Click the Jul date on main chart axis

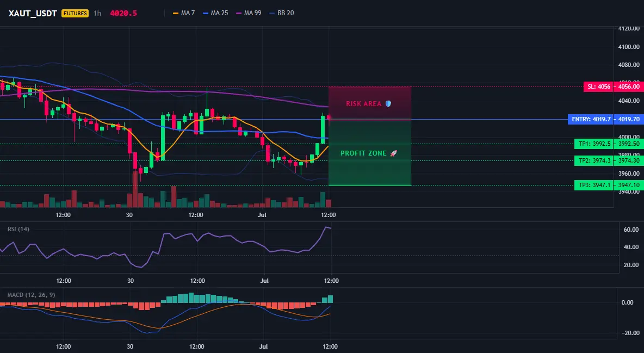click(262, 215)
